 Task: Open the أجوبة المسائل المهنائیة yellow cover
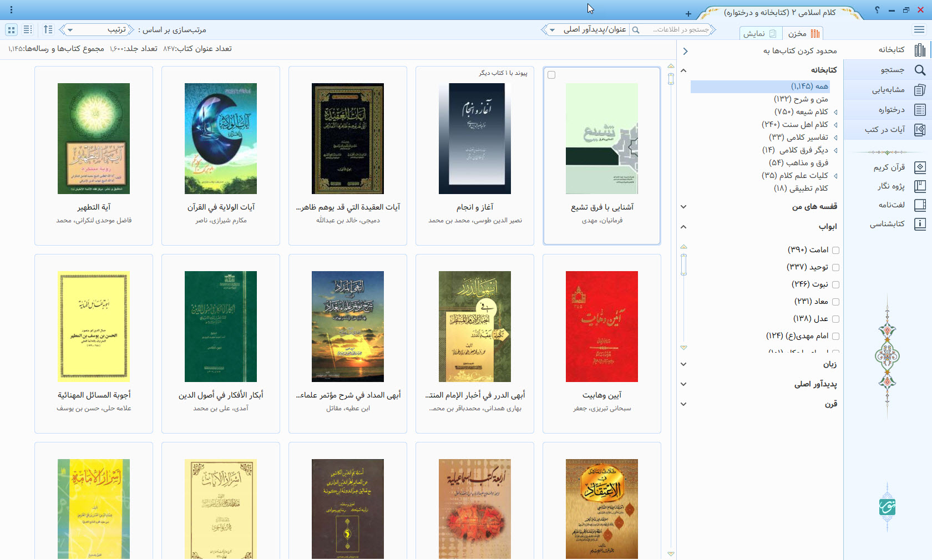[94, 327]
